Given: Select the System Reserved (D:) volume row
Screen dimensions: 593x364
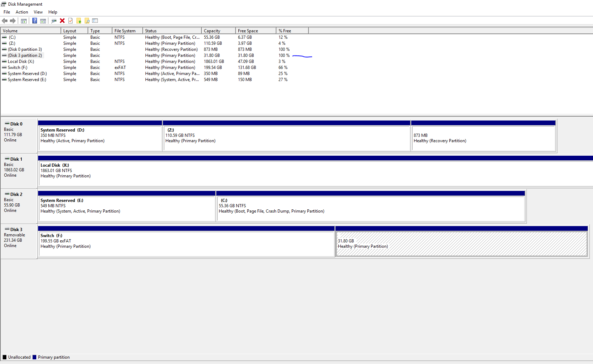Looking at the screenshot, I should tap(155, 74).
